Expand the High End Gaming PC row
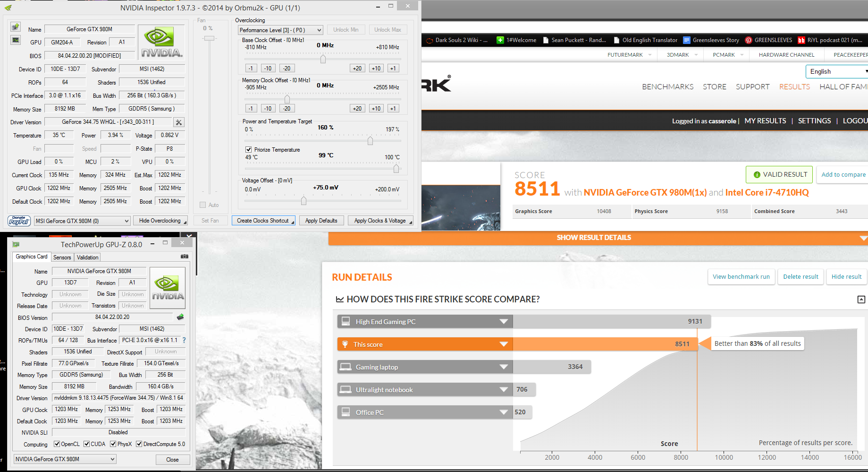868x472 pixels. tap(504, 321)
